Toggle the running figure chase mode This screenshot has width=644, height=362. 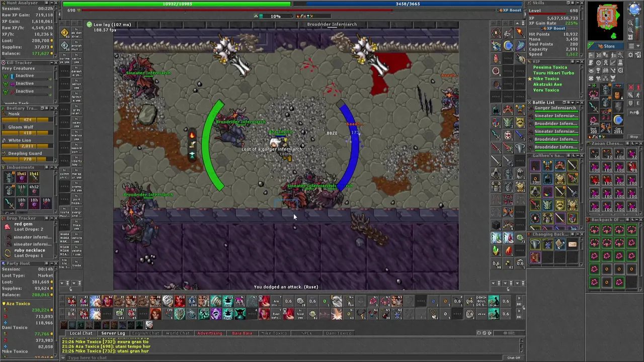[638, 95]
